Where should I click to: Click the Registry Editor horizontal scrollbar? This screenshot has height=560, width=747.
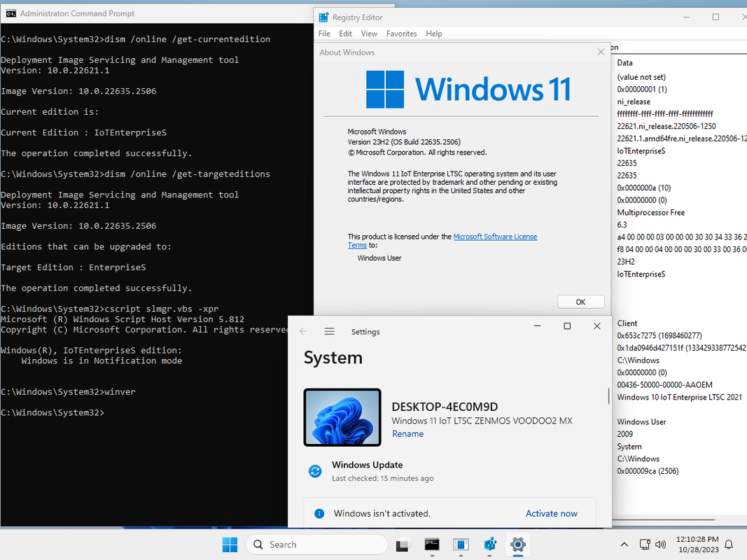[x=664, y=519]
